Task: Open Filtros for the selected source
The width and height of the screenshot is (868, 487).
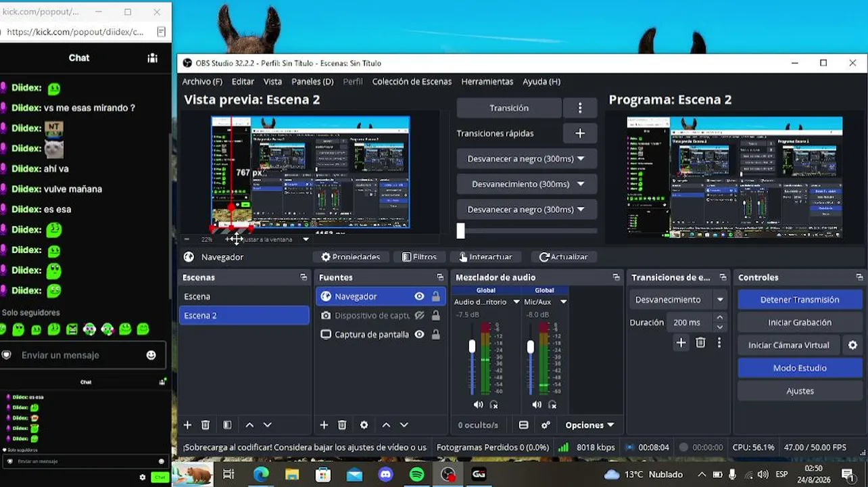Action: point(419,257)
